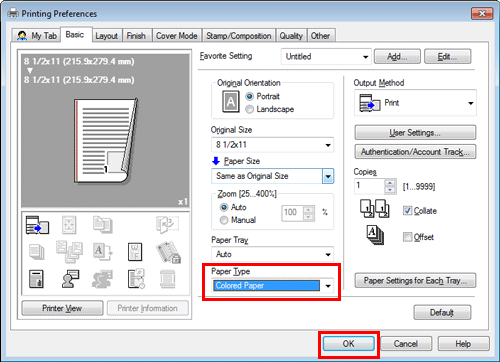Click the page icon with small clock
This screenshot has width=500, height=362.
click(136, 279)
